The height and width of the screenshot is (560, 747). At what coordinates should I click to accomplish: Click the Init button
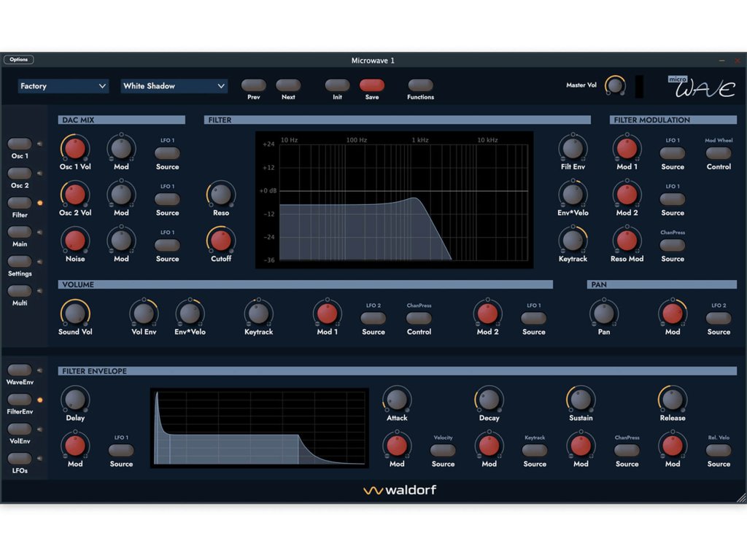[337, 85]
